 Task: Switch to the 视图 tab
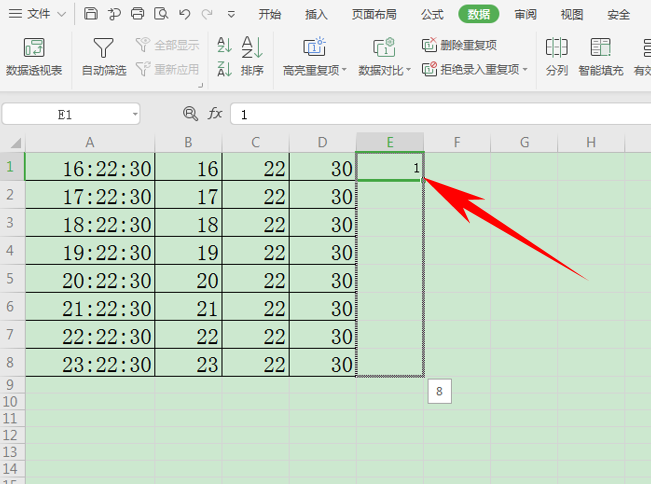coord(572,15)
